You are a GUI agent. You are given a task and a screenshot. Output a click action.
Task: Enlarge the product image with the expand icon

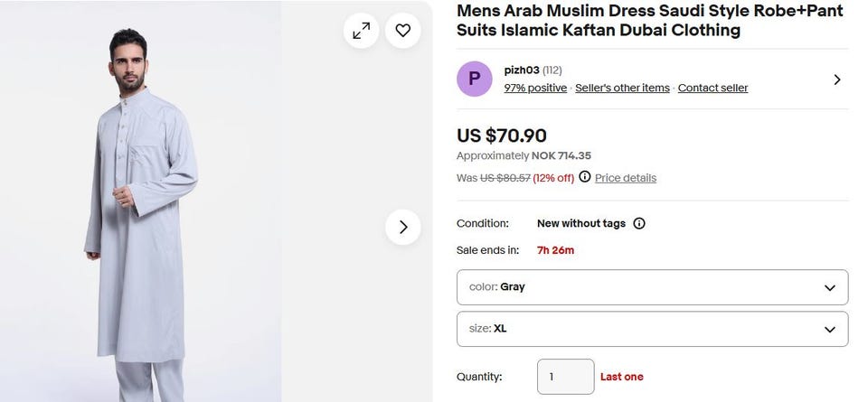tap(361, 31)
